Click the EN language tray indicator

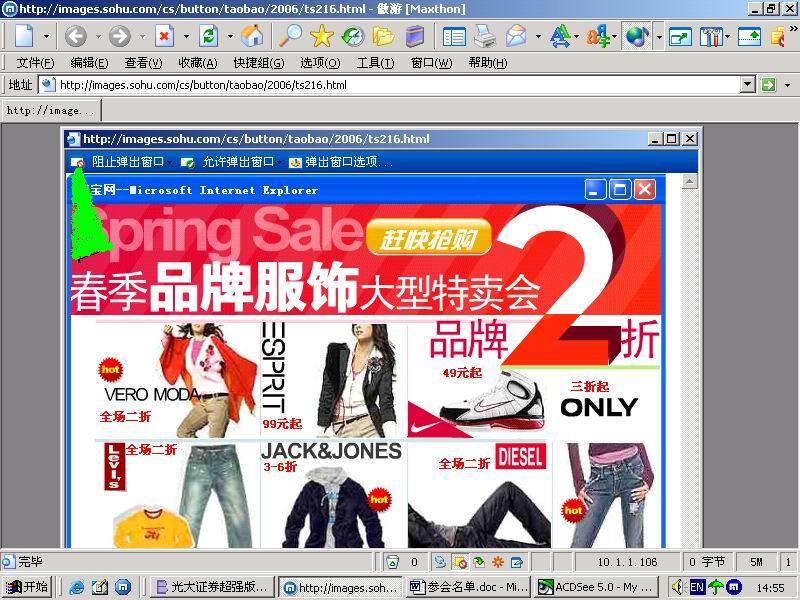coord(696,587)
